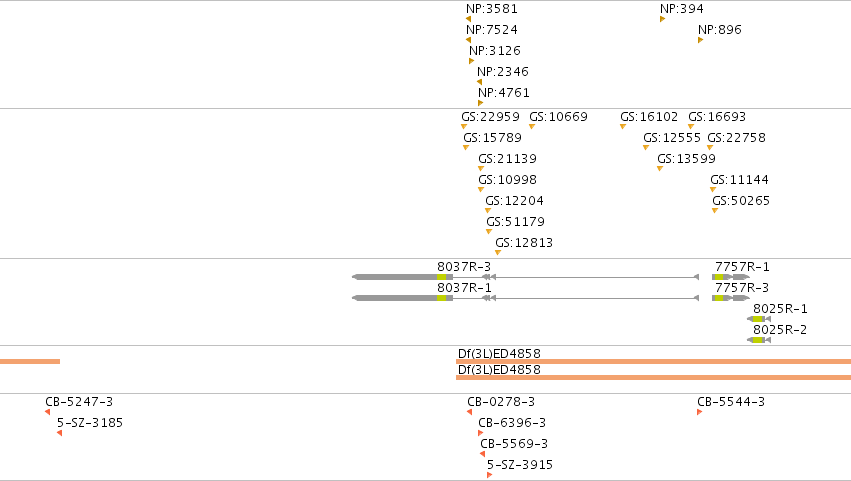Select the CB-5544-3 insertion label

point(731,402)
